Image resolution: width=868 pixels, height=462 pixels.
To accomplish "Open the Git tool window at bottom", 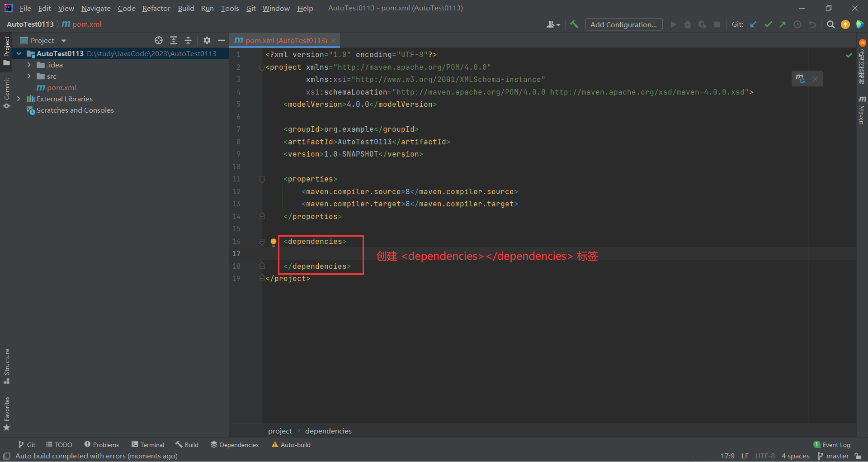I will click(27, 445).
